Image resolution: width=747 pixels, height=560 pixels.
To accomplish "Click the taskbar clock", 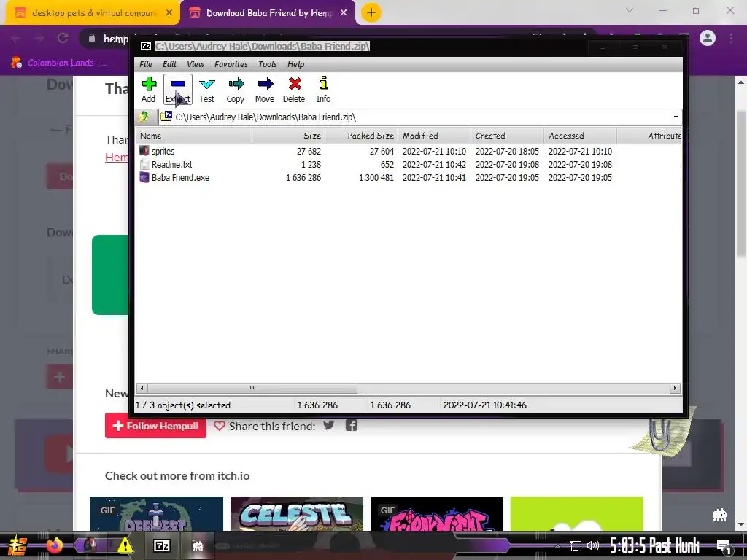I will (x=654, y=545).
